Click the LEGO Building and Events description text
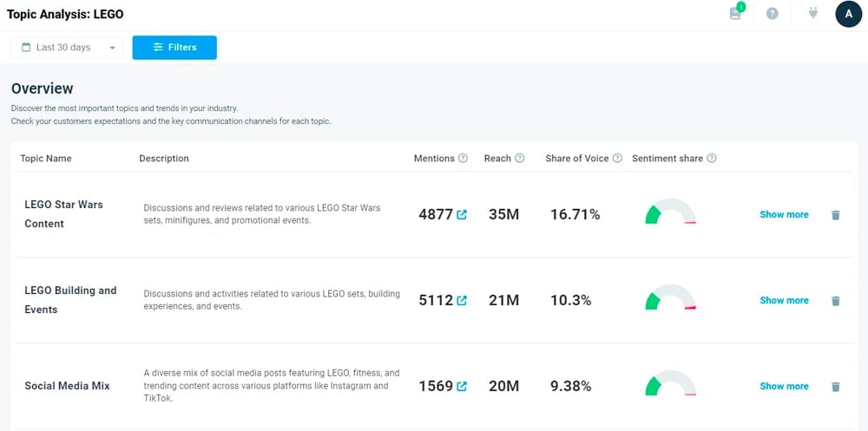Image resolution: width=868 pixels, height=431 pixels. 272,300
